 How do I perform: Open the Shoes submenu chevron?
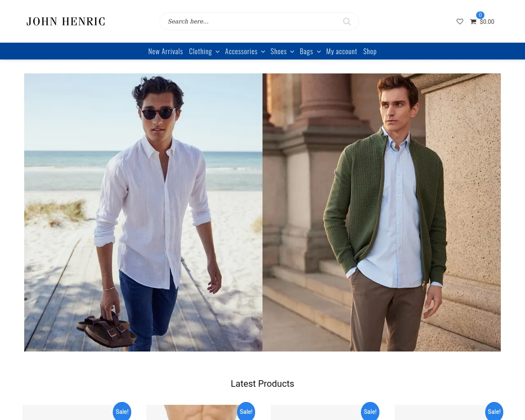[x=292, y=52]
